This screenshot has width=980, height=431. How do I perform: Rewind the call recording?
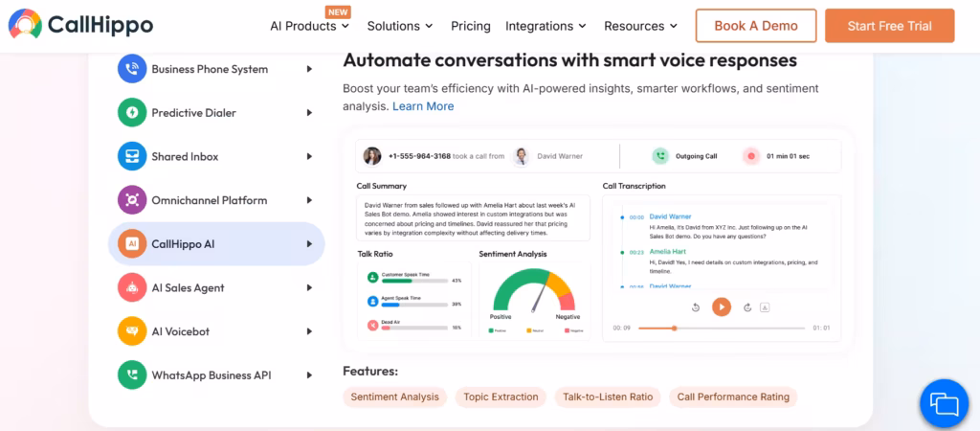tap(695, 307)
